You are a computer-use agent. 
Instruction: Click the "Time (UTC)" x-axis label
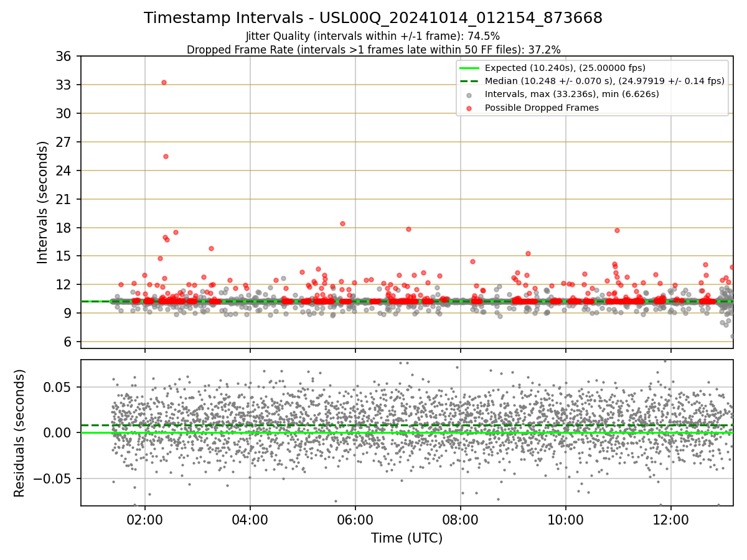[x=406, y=538]
